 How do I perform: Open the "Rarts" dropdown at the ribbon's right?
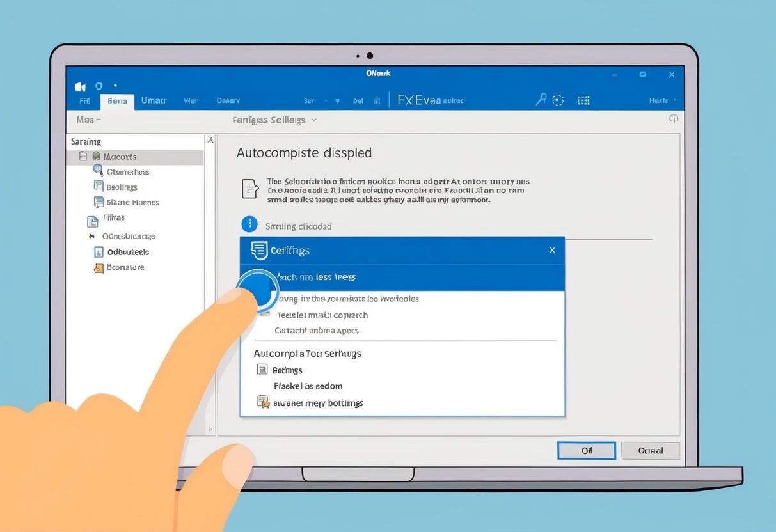coord(659,100)
